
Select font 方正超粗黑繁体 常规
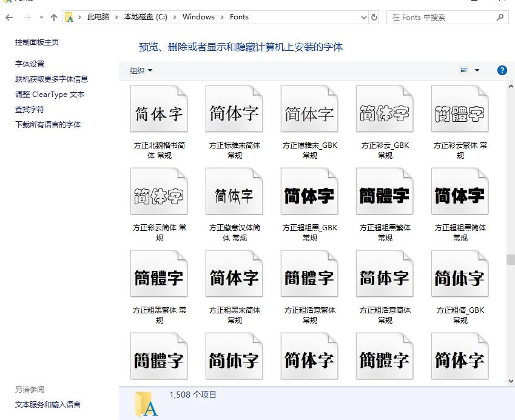pos(385,205)
